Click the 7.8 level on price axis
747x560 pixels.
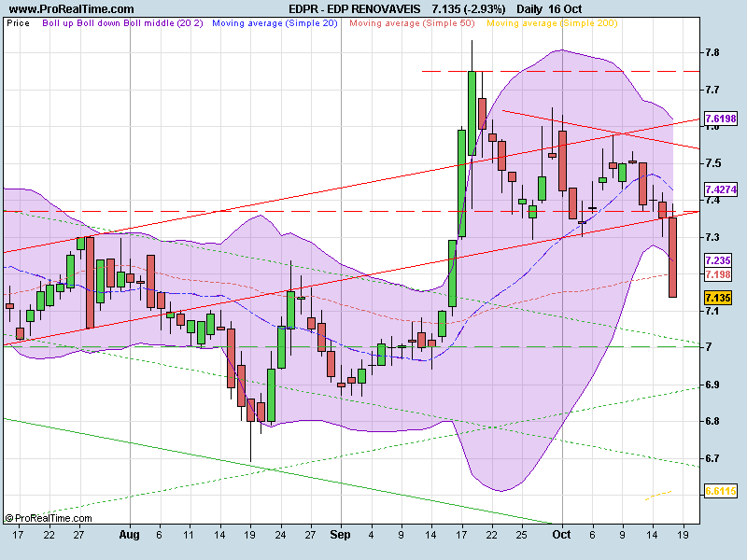[x=714, y=53]
